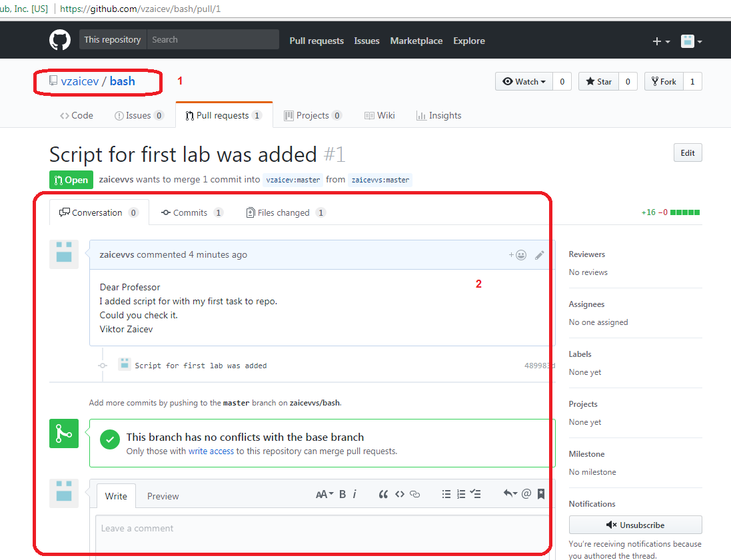Screen dimensions: 731x560
Task: Fork the bash repository
Action: point(664,81)
